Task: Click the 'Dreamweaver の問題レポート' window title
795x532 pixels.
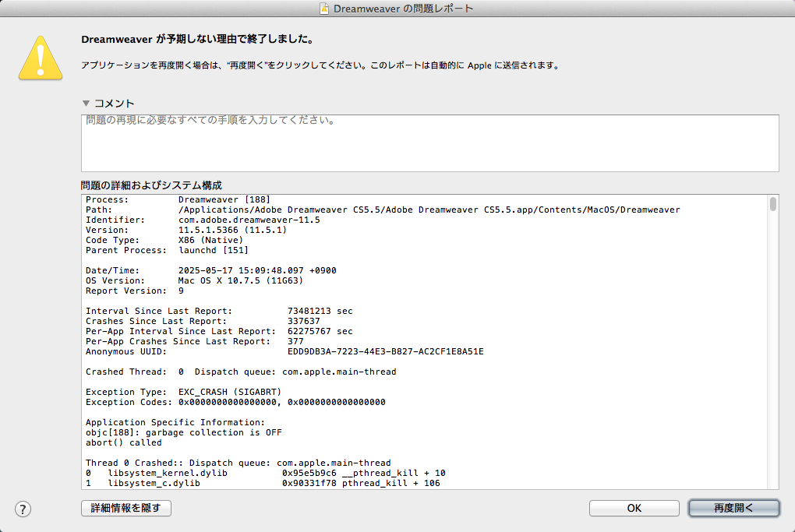Action: tap(404, 9)
